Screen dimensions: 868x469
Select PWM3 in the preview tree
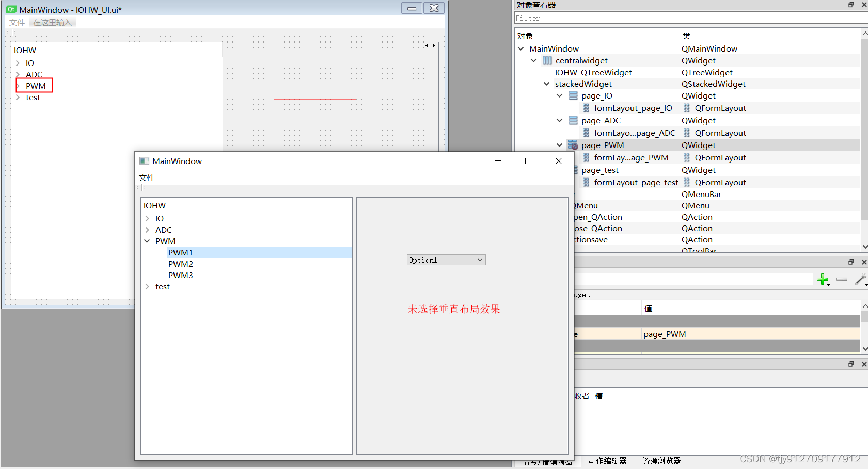(x=180, y=276)
